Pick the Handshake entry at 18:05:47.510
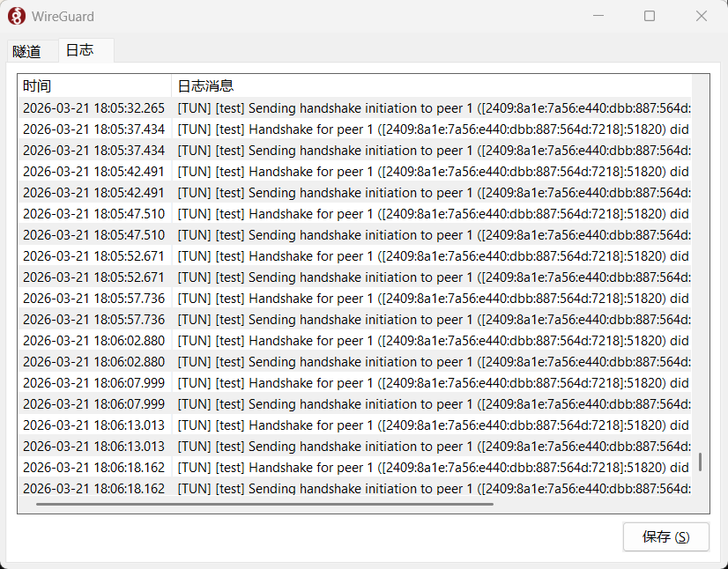728x569 pixels. pyautogui.click(x=353, y=214)
